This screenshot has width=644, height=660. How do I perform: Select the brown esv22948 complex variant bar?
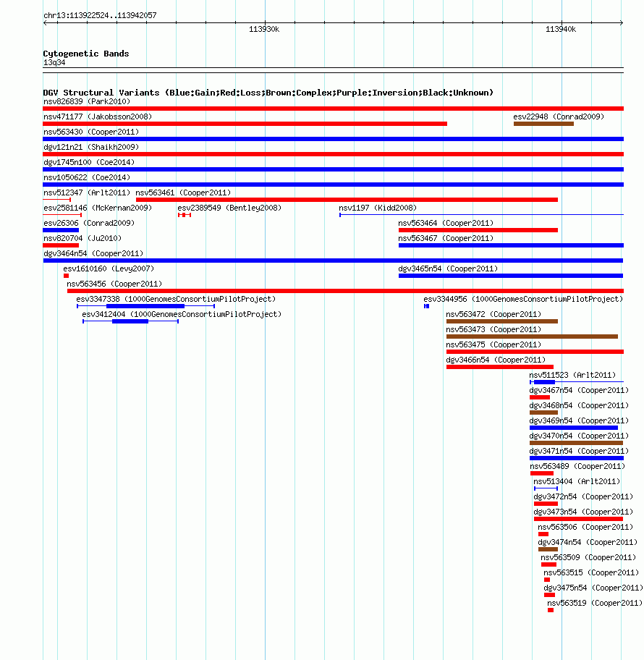click(543, 124)
